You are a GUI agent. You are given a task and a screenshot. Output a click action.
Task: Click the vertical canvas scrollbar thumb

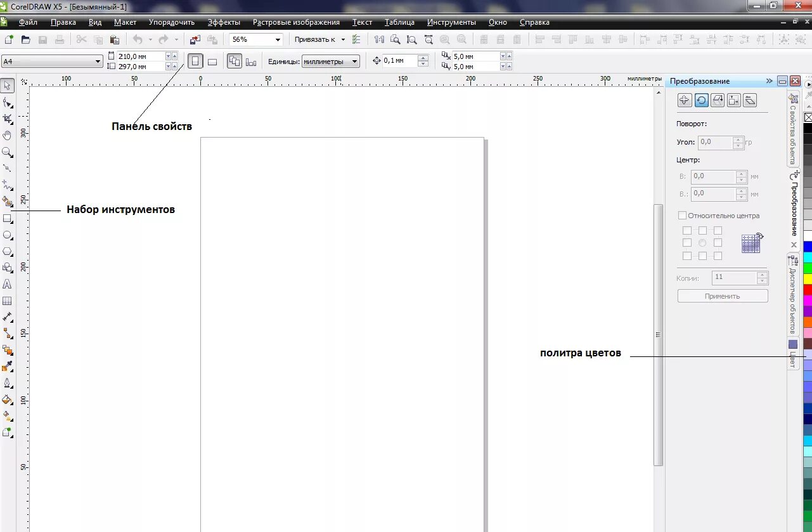point(658,335)
